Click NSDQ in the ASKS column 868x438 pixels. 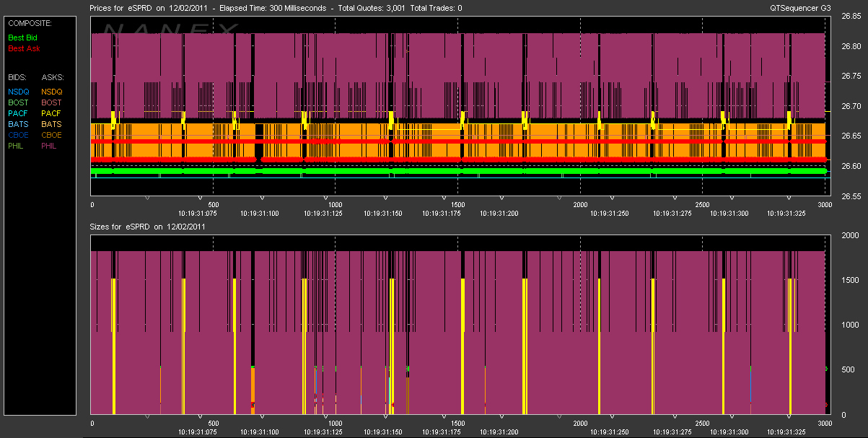(53, 92)
